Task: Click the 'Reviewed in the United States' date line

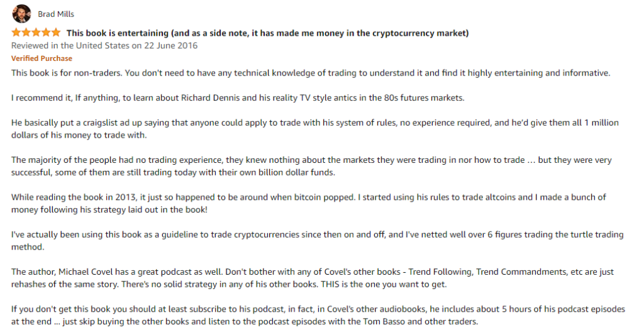Action: coord(104,45)
